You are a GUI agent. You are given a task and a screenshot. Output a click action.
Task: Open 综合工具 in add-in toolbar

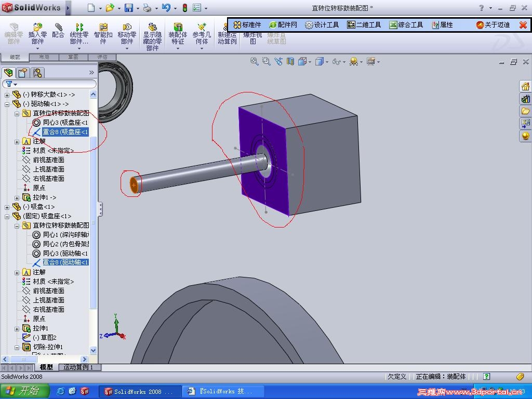click(406, 25)
